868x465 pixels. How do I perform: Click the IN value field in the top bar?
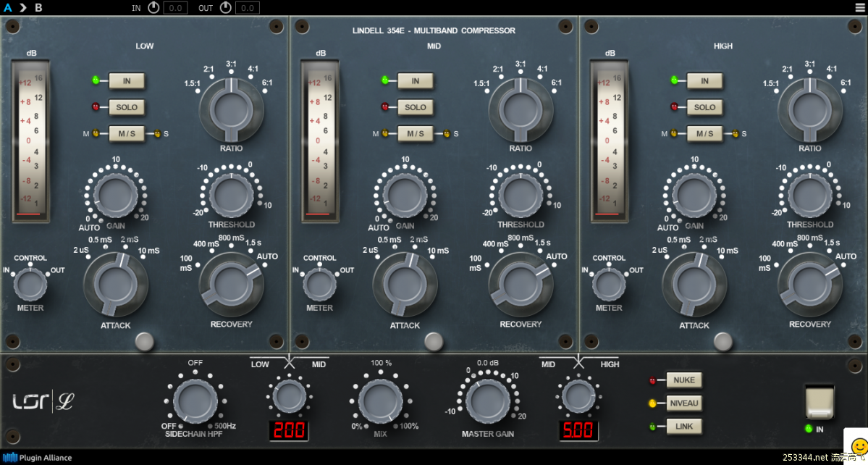pos(175,8)
